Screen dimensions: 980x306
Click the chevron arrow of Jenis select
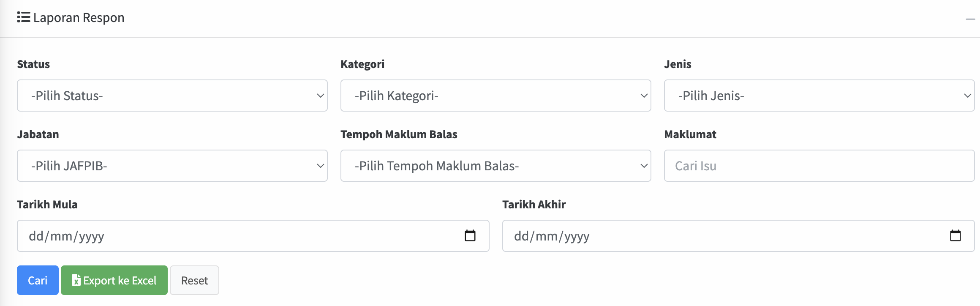point(967,96)
